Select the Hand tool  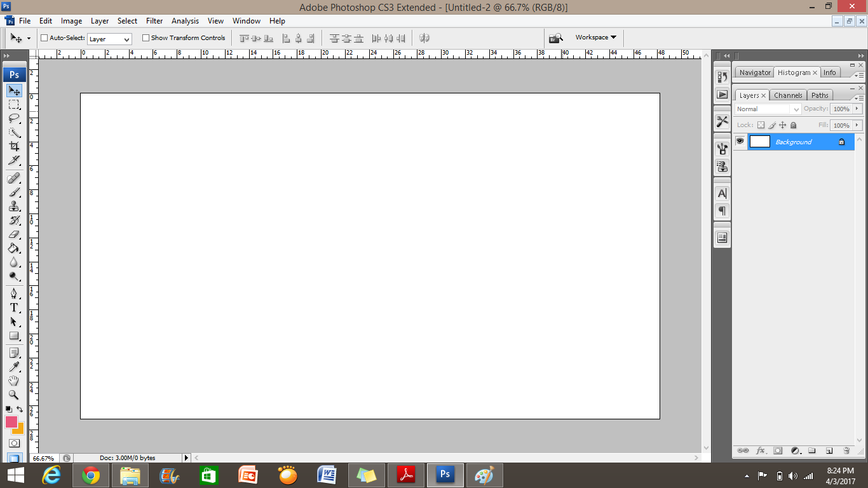tap(14, 380)
